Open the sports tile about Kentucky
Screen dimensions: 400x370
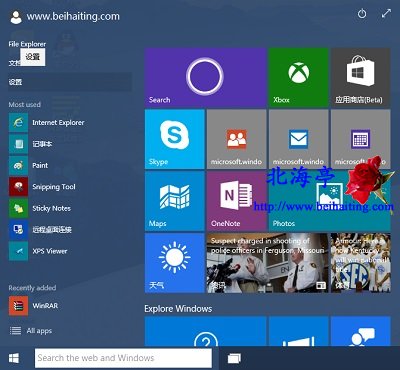tap(360, 263)
